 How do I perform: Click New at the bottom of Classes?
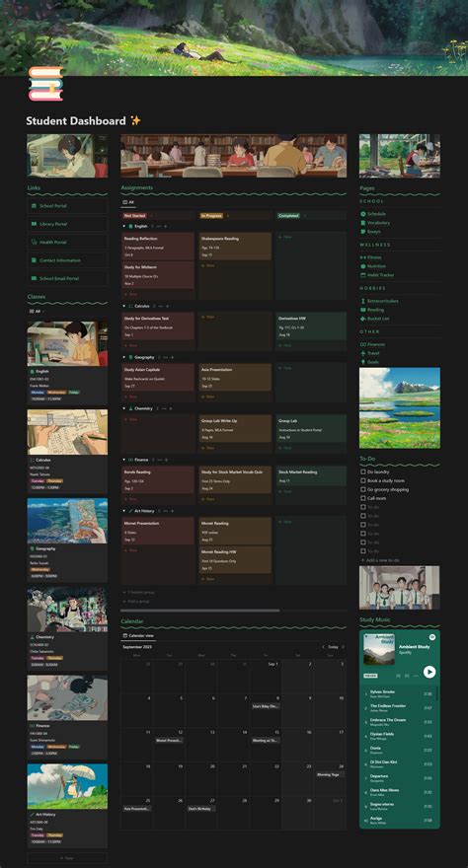click(x=67, y=858)
